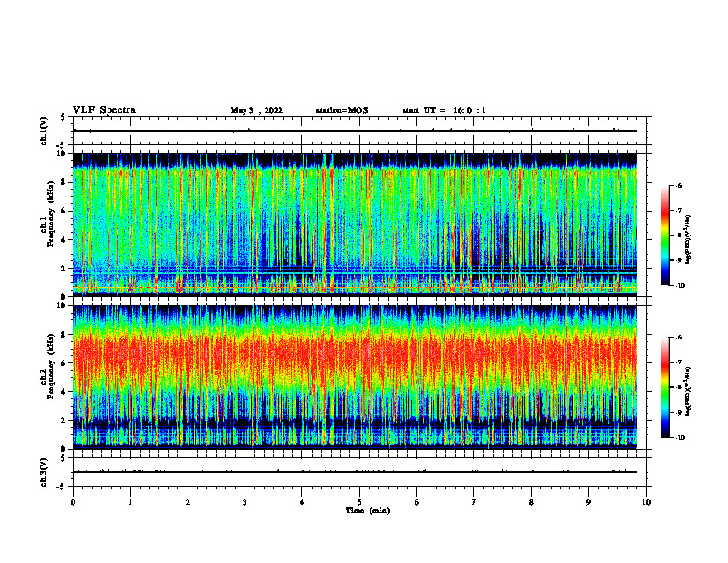
Task: Click the "station=MOS" header label
Action: (x=342, y=110)
